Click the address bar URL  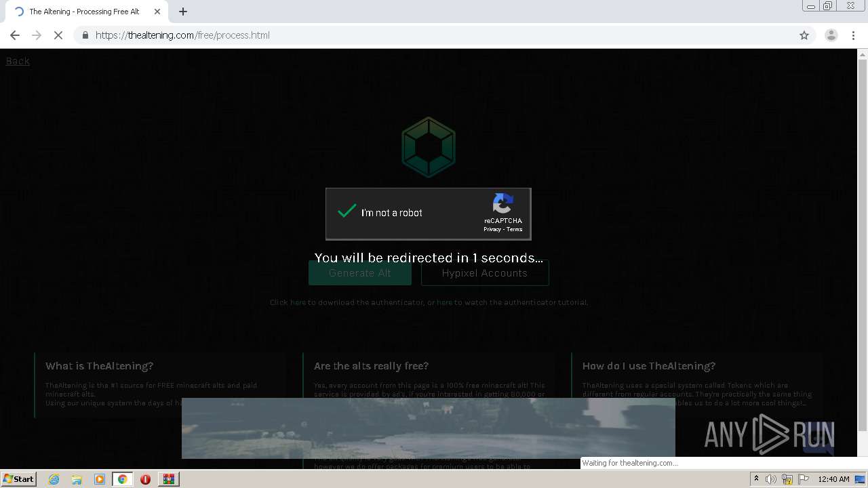[182, 35]
